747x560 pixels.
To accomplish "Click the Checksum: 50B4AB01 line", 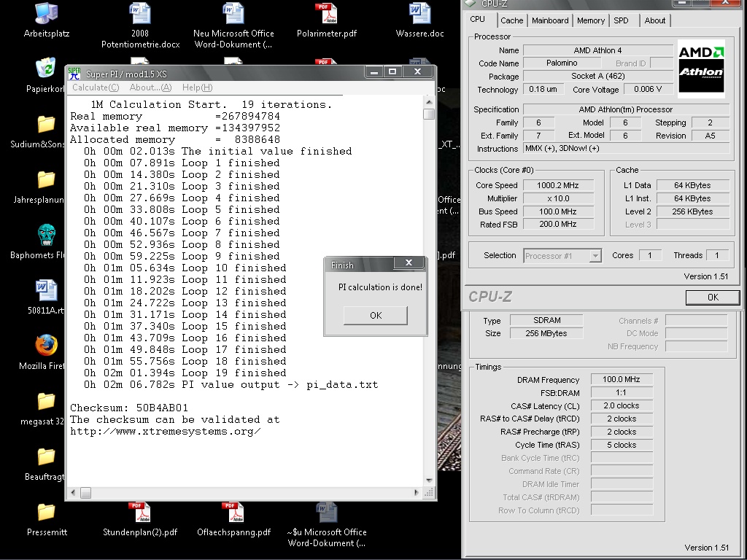I will click(x=129, y=408).
